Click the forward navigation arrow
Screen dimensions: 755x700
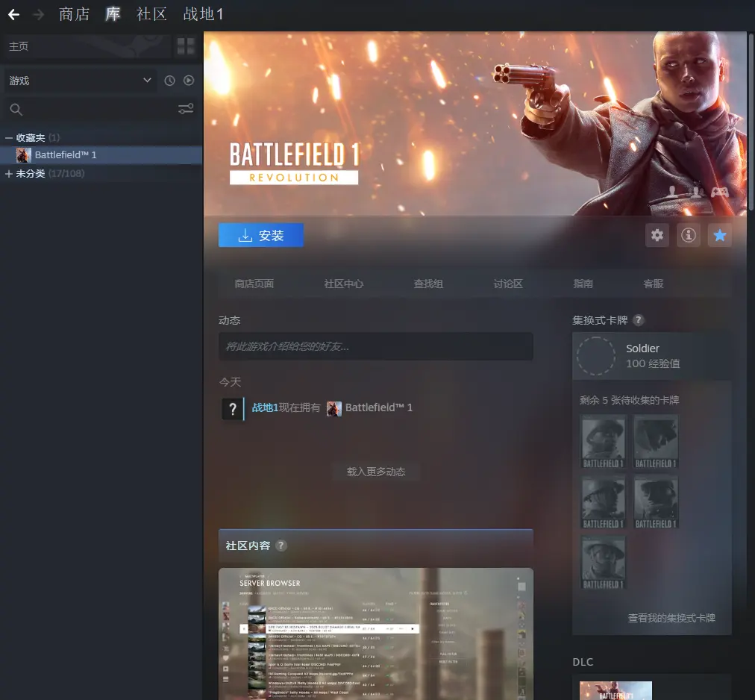[38, 14]
